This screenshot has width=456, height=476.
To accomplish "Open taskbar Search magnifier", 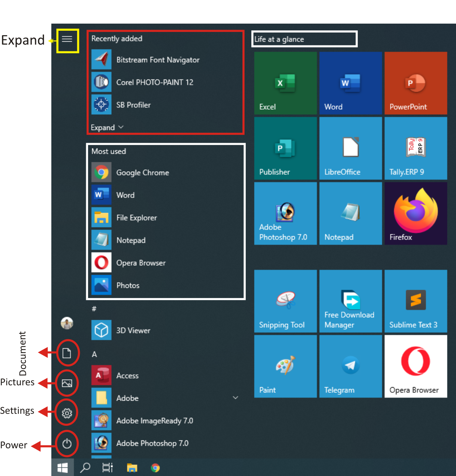I will point(85,467).
